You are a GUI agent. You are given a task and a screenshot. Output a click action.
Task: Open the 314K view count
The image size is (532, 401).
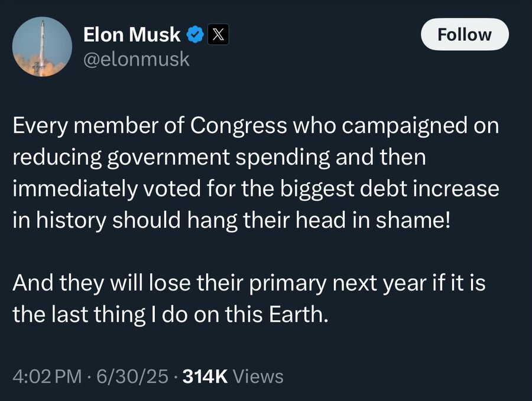tap(205, 376)
